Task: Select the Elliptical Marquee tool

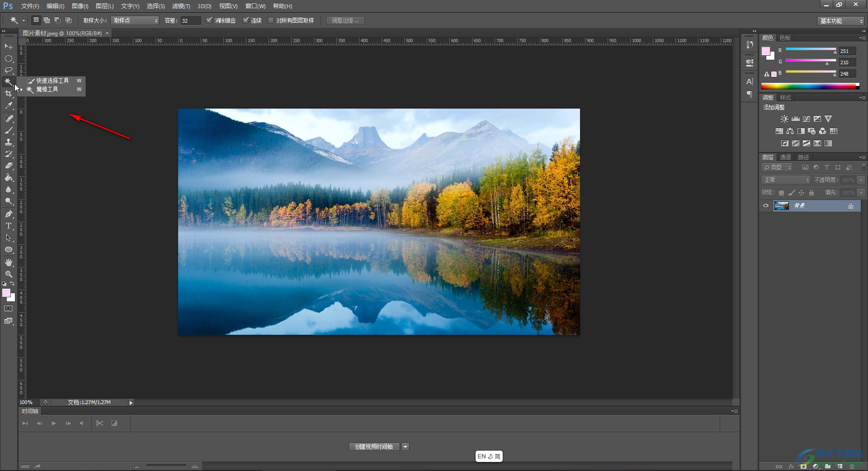Action: pos(9,58)
